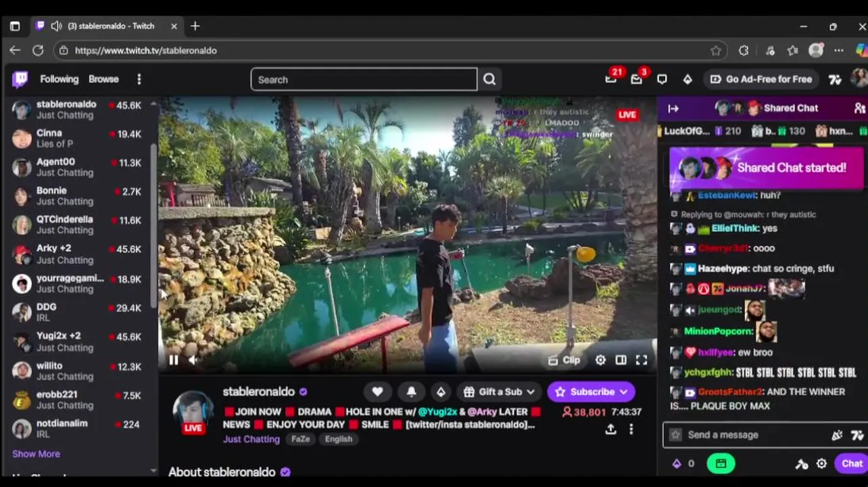Follow the channel with the heart button
Screen dimensions: 868x487
coord(377,392)
